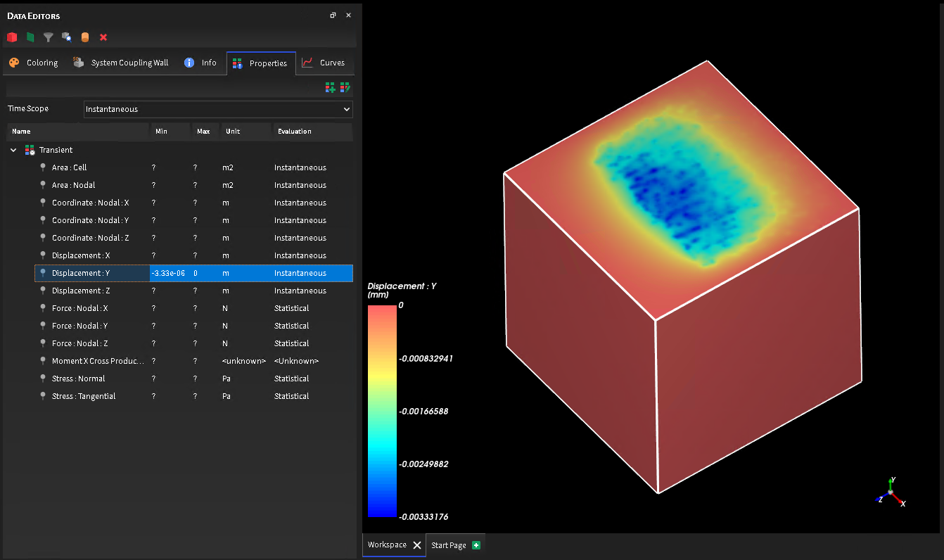Click the green plane icon in the toolbar

point(30,37)
